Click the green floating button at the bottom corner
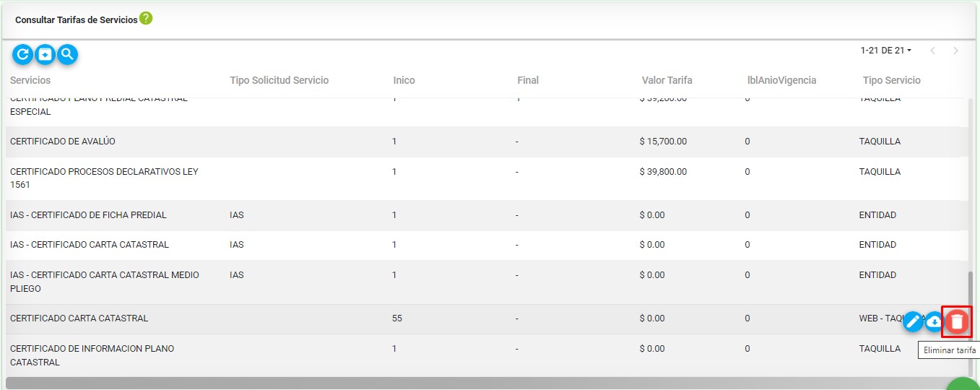 tap(964, 384)
